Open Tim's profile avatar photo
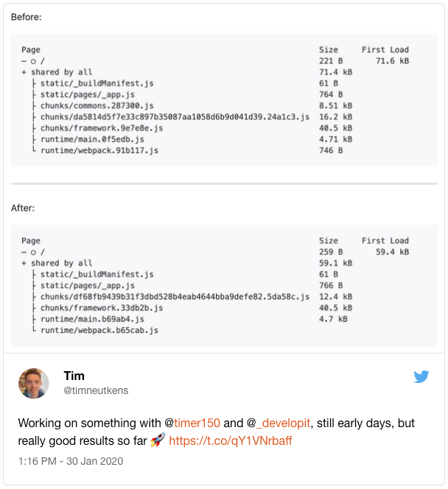The image size is (448, 489). tap(34, 383)
